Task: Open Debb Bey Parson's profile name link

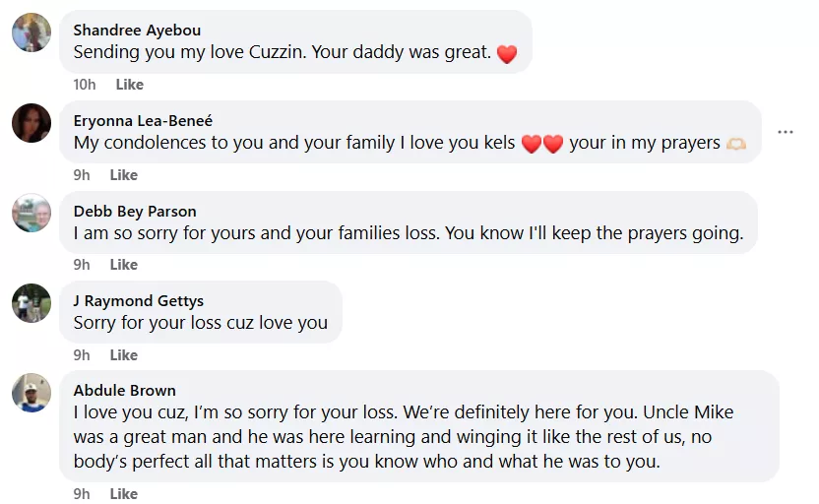Action: coord(135,212)
